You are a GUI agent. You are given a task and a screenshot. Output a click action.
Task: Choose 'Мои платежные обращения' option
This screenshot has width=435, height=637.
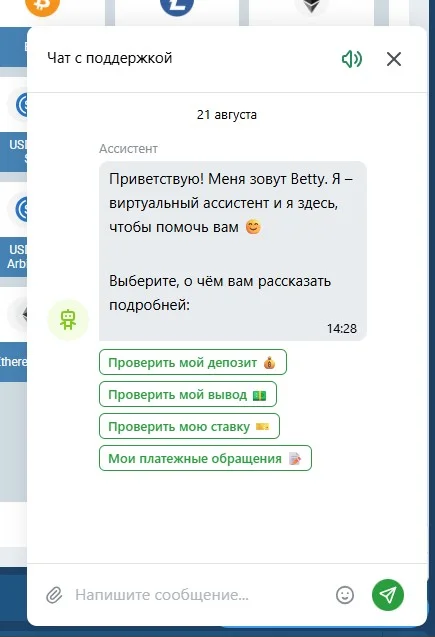click(x=205, y=458)
